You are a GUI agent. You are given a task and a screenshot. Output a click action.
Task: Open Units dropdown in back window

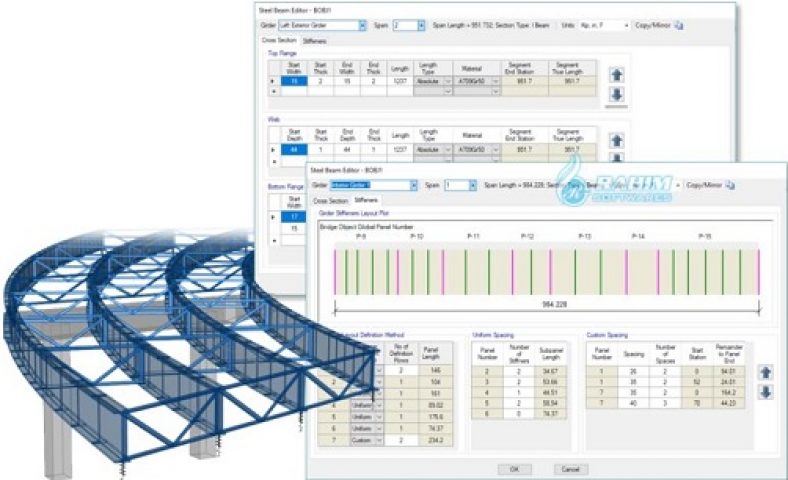(626, 25)
